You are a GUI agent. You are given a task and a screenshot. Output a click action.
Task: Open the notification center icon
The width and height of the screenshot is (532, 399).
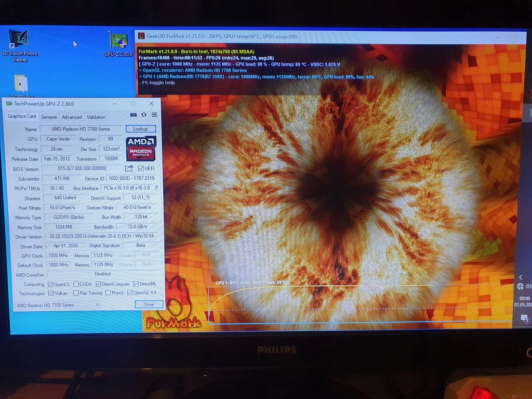[x=525, y=318]
